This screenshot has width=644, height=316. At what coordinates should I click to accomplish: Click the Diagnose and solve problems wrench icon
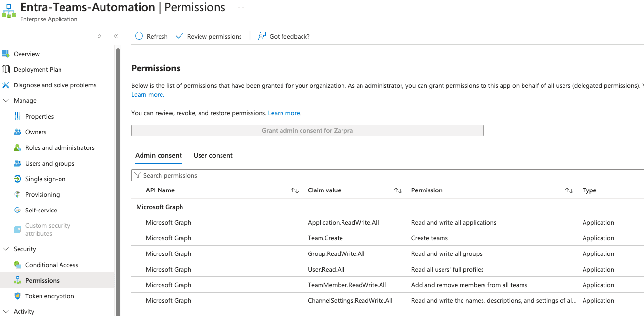(x=6, y=85)
